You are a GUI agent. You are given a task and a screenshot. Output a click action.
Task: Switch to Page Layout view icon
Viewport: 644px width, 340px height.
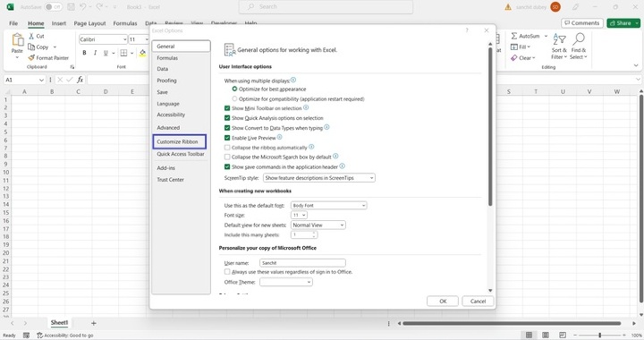pos(546,335)
